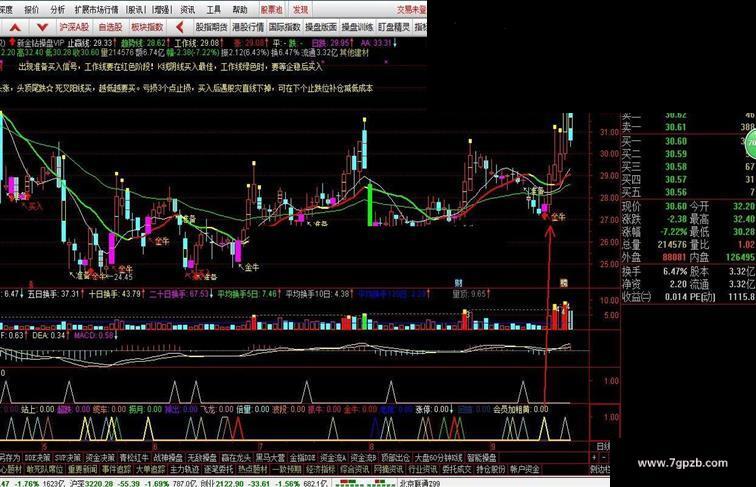The height and width of the screenshot is (487, 756).
Task: Open 盯盘精灵 from the toolbar
Action: (x=394, y=27)
